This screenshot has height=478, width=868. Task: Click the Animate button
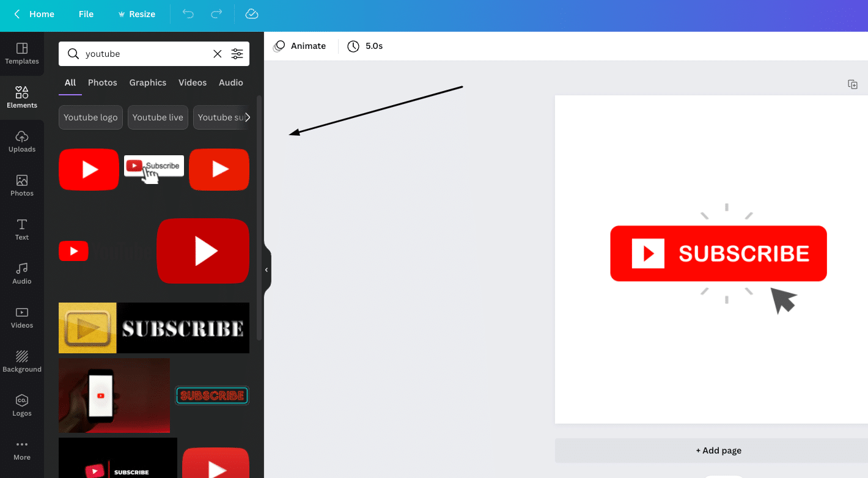[x=300, y=46]
